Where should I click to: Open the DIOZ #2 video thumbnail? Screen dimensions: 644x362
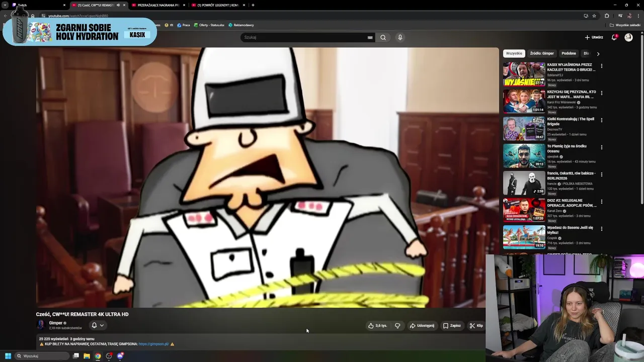pos(524,210)
